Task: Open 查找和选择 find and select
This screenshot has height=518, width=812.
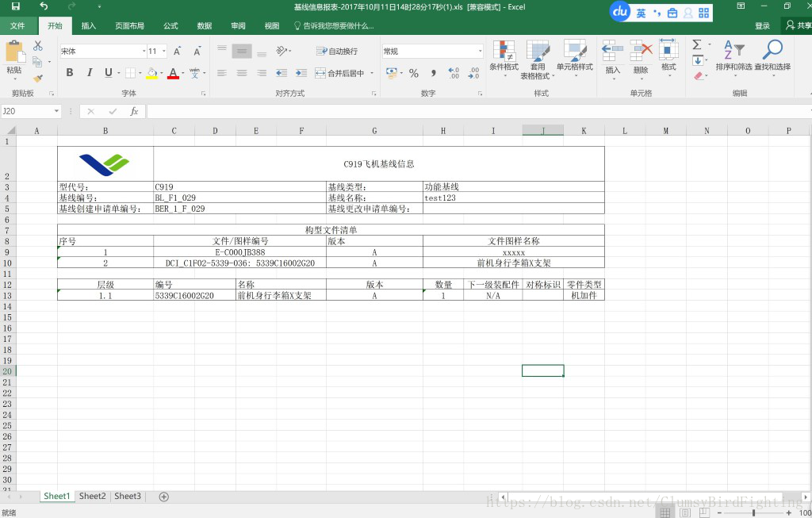Action: 772,57
